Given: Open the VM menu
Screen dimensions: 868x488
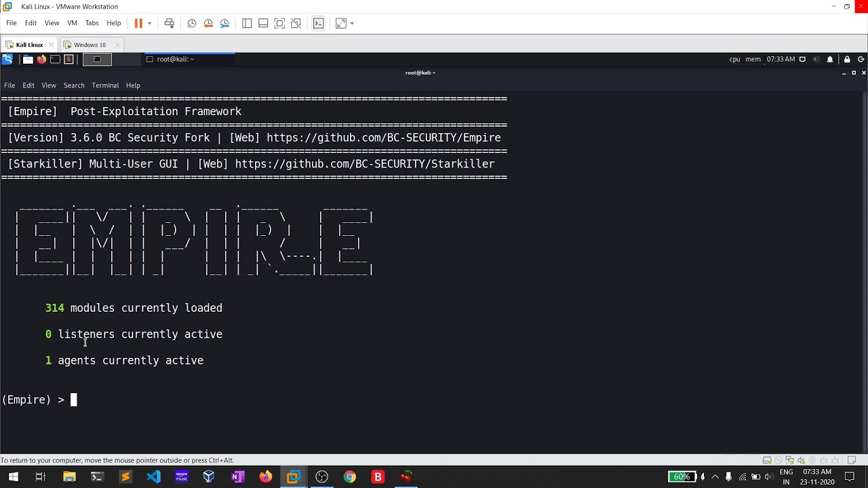Looking at the screenshot, I should (x=72, y=23).
